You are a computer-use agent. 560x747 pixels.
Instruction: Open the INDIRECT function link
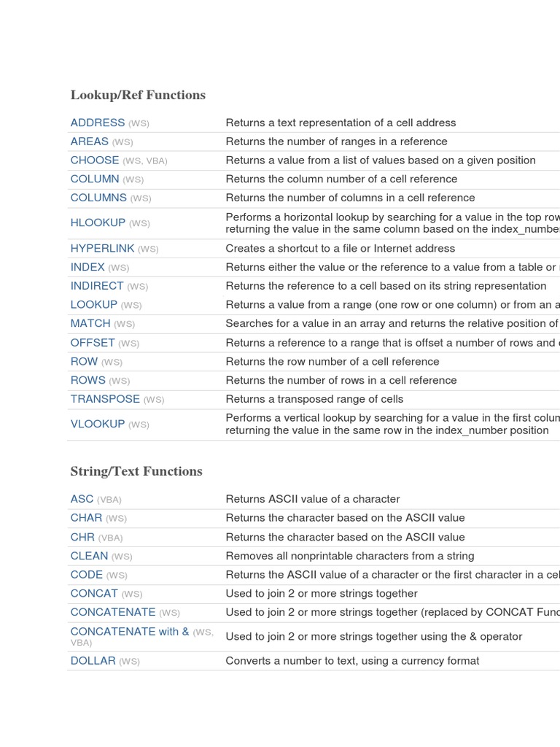coord(97,286)
